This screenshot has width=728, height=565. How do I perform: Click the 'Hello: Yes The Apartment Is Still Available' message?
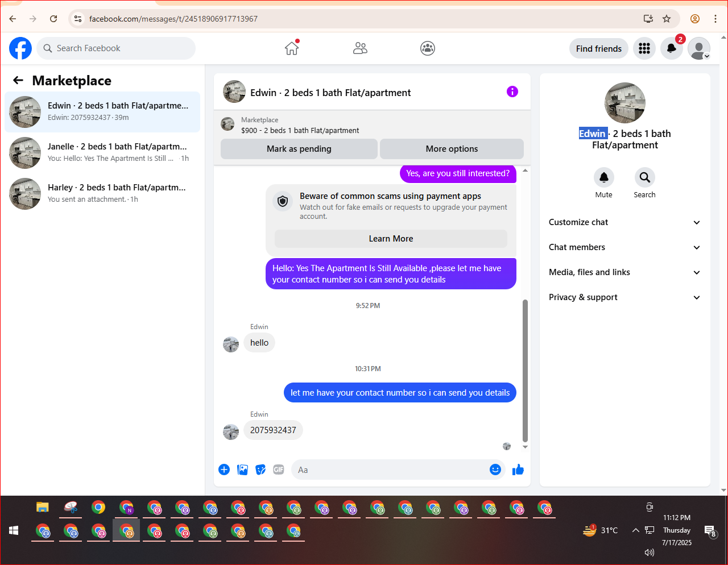391,274
